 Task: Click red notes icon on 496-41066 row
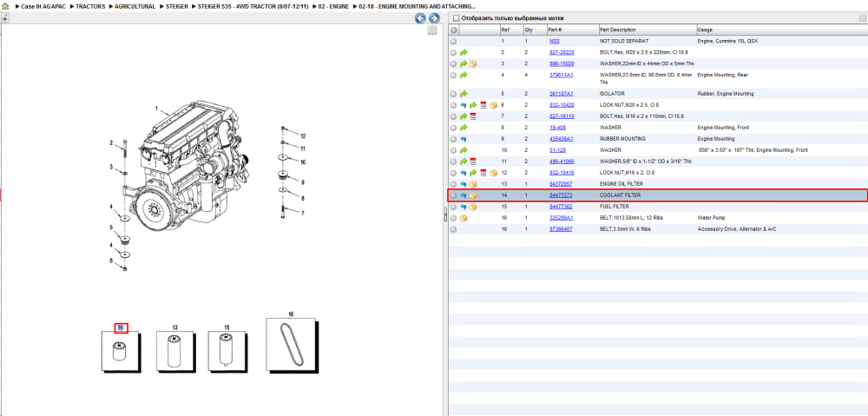coord(473,162)
